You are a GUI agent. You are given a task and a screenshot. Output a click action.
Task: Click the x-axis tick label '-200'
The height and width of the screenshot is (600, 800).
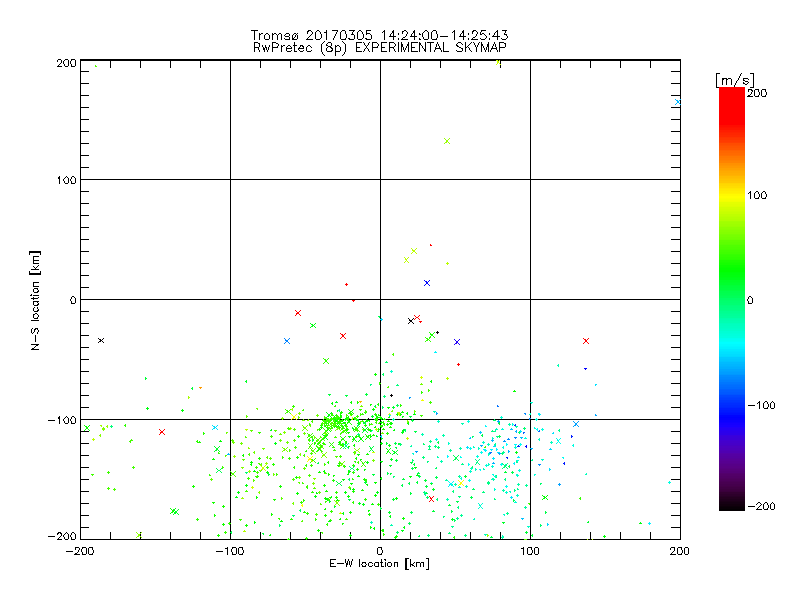click(80, 551)
